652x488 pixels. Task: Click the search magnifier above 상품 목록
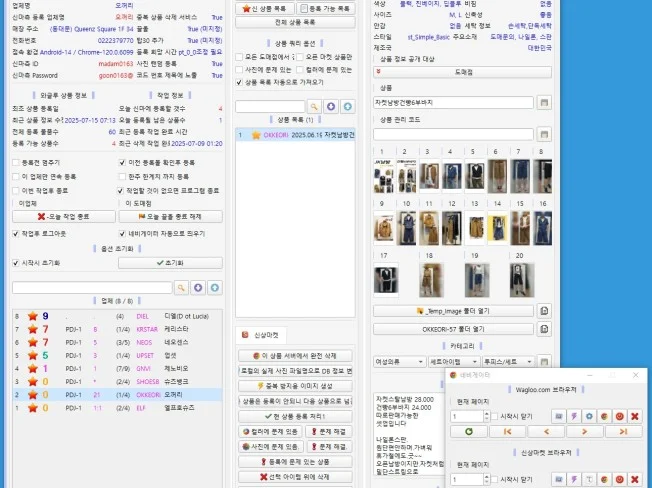[313, 105]
